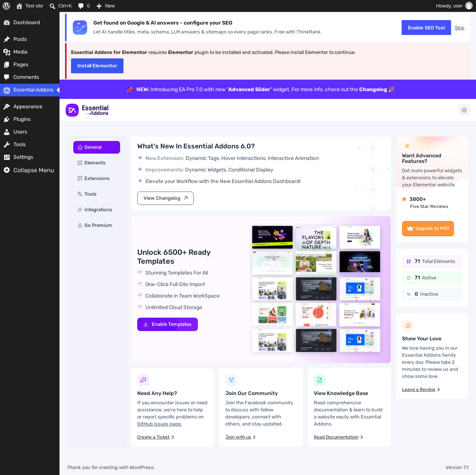Click the Enable SEO Tool button
This screenshot has width=476, height=475.
[426, 28]
